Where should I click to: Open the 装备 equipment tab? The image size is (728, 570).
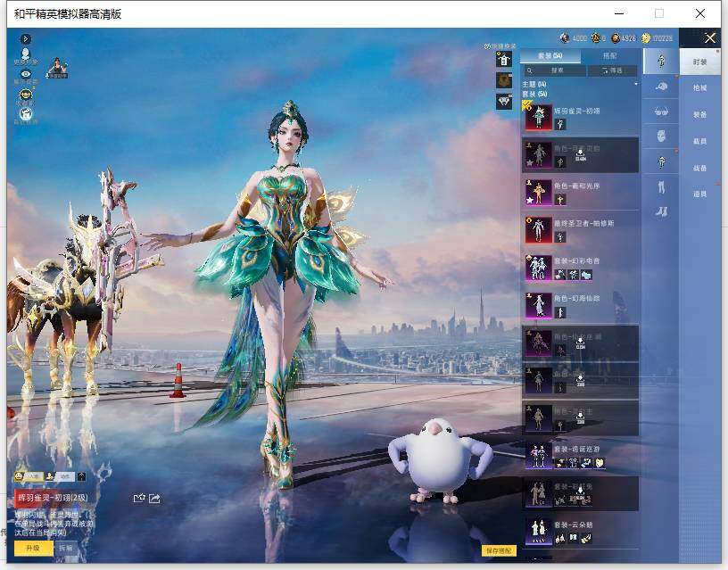coord(699,114)
